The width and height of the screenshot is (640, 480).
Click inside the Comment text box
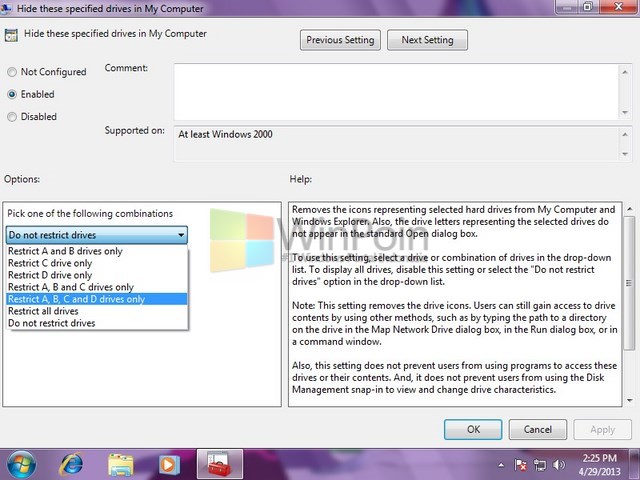pos(396,92)
